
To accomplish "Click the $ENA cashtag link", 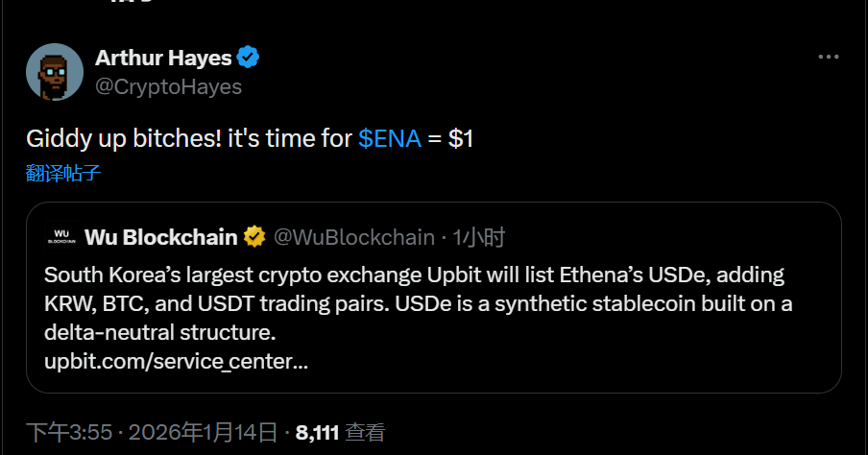I will tap(389, 138).
